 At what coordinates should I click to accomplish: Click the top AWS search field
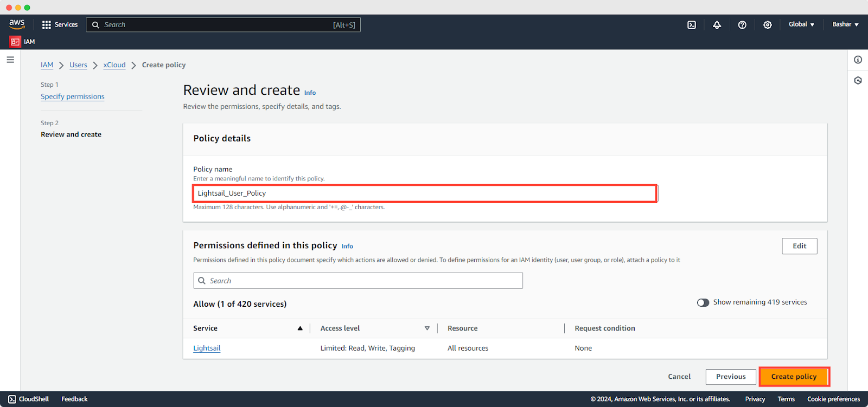tap(223, 25)
